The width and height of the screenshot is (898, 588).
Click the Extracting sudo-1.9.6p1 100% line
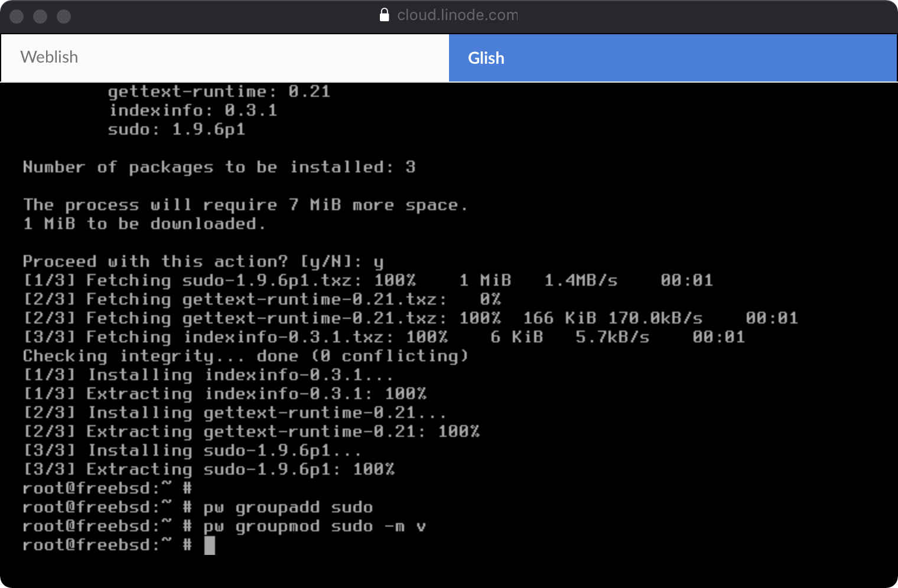pyautogui.click(x=208, y=469)
